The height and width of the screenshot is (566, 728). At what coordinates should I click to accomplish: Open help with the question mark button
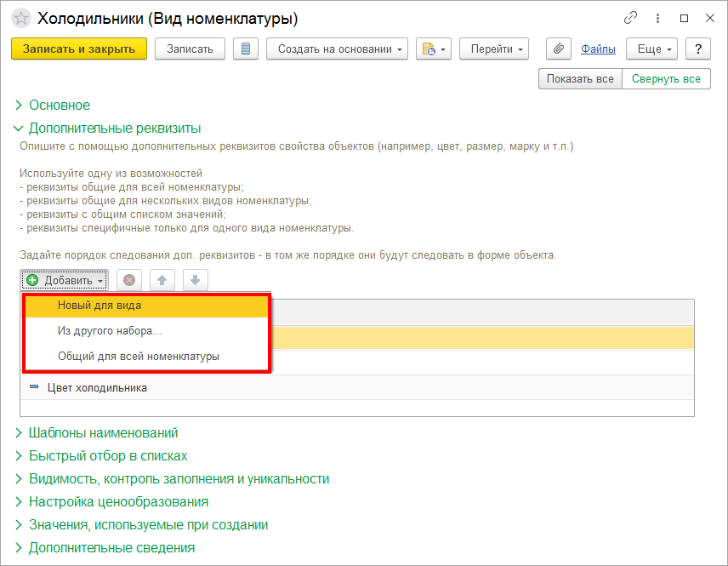pyautogui.click(x=698, y=49)
